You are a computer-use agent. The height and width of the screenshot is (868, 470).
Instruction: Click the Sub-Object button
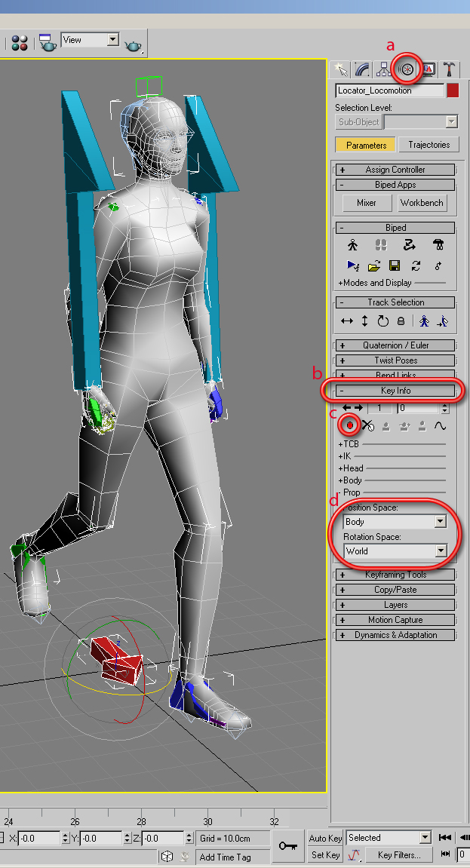click(x=359, y=121)
